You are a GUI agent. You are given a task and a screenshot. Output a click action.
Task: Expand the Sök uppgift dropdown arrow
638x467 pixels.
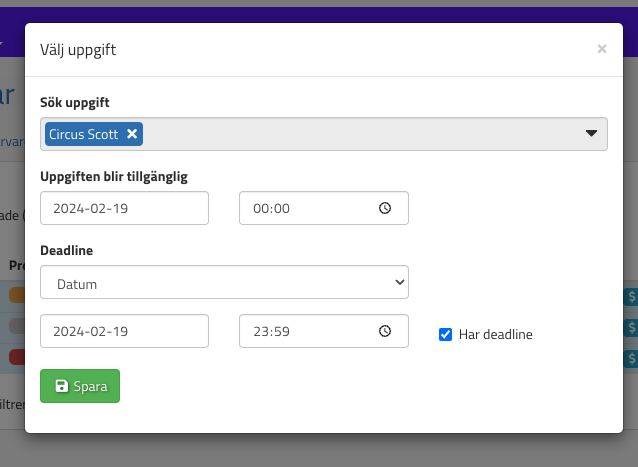(591, 133)
